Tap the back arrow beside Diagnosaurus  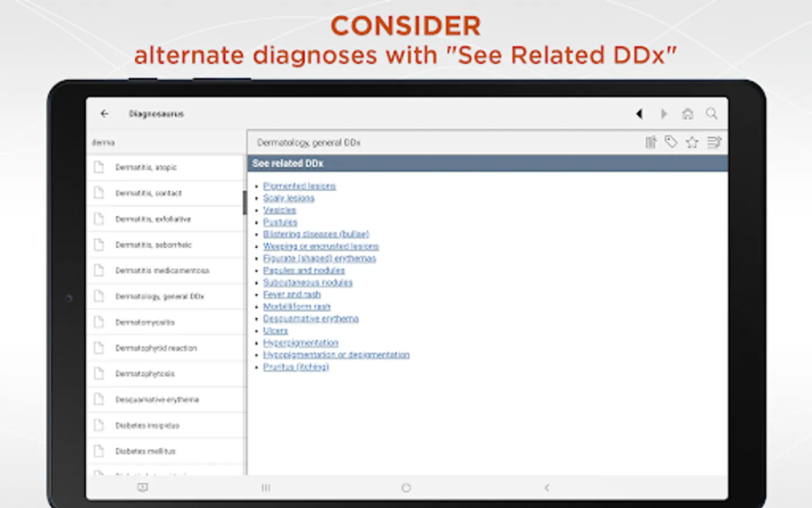pos(104,113)
